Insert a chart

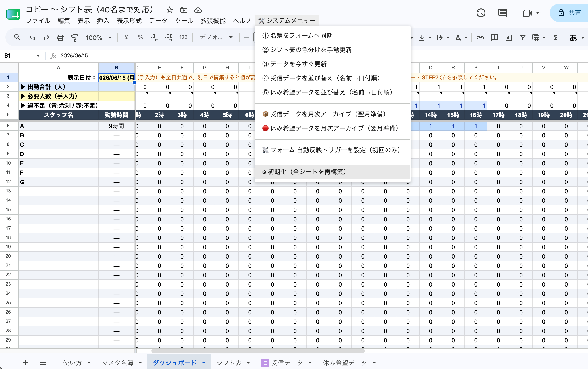pos(508,37)
